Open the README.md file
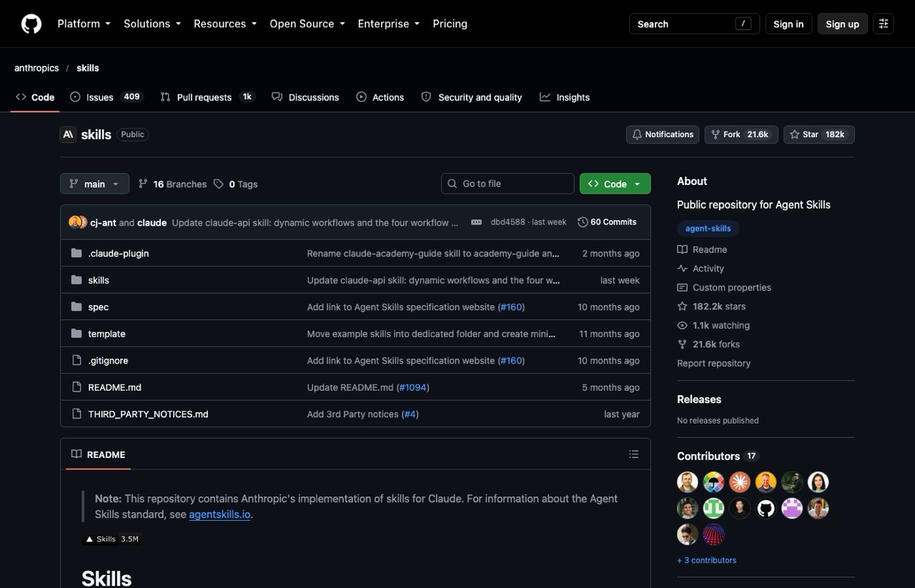This screenshot has width=915, height=588. (x=114, y=387)
